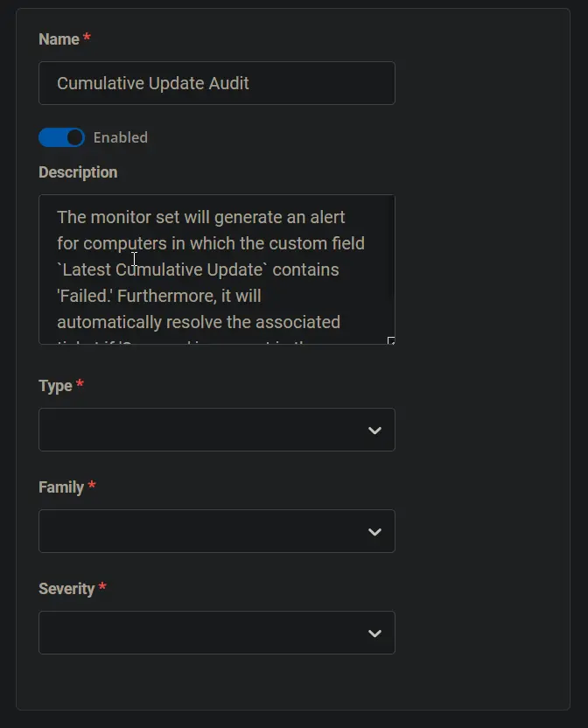The width and height of the screenshot is (588, 728).
Task: Toggle the Enabled switch off
Action: pos(62,137)
